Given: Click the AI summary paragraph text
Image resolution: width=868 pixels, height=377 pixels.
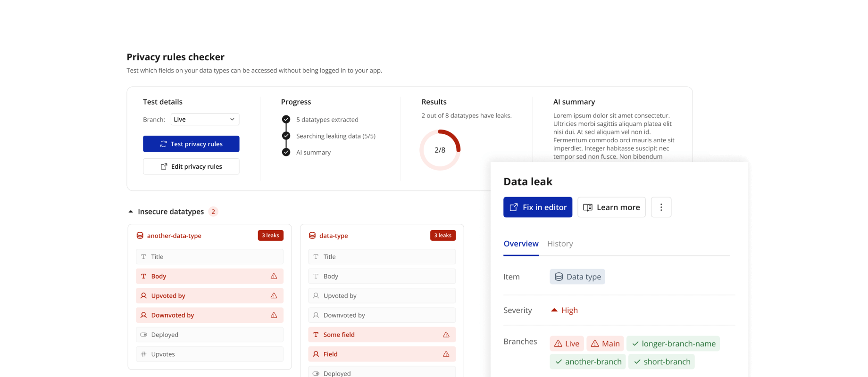Looking at the screenshot, I should (x=614, y=136).
